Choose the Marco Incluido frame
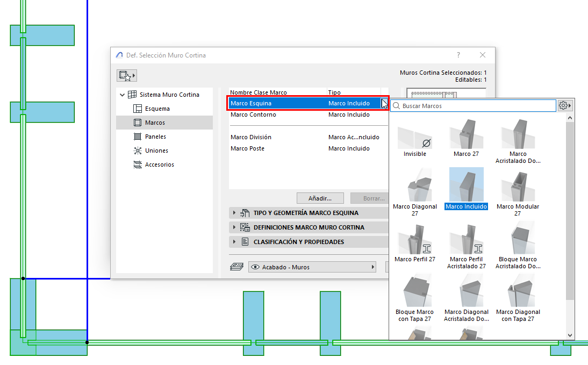 [466, 189]
